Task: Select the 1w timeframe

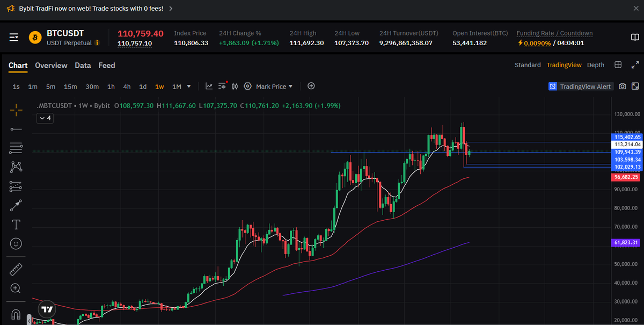Action: (x=159, y=86)
